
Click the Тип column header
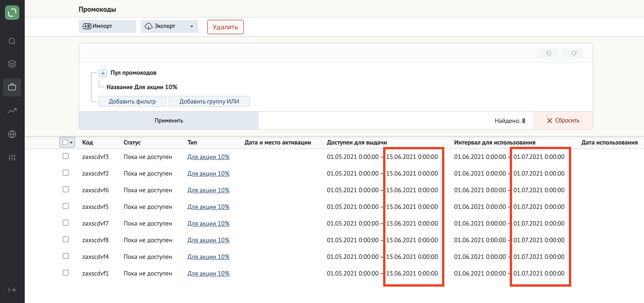click(192, 142)
